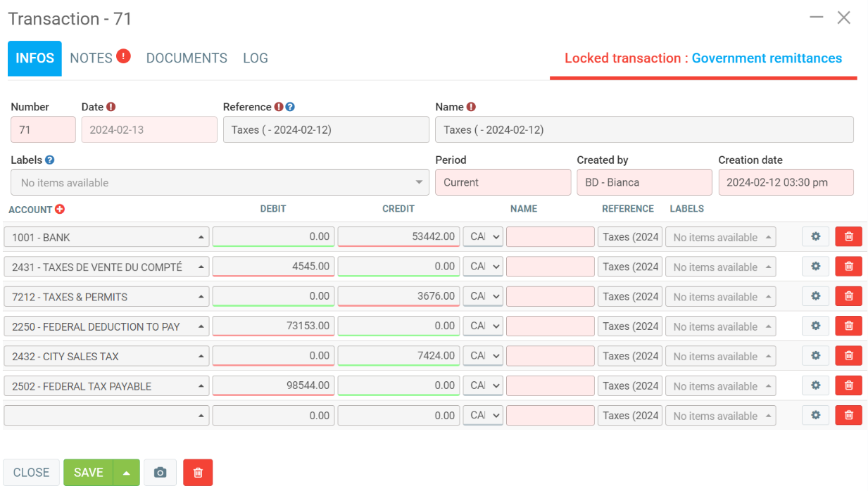This screenshot has height=491, width=868.
Task: Click blue help icon next to Reference
Action: click(290, 107)
